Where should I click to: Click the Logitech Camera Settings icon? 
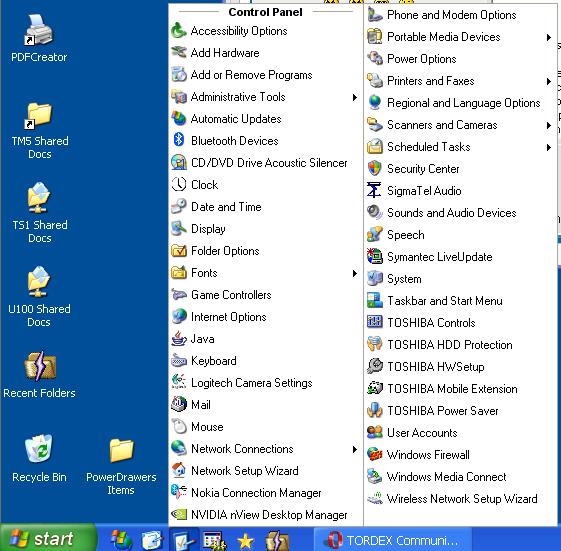tap(179, 382)
